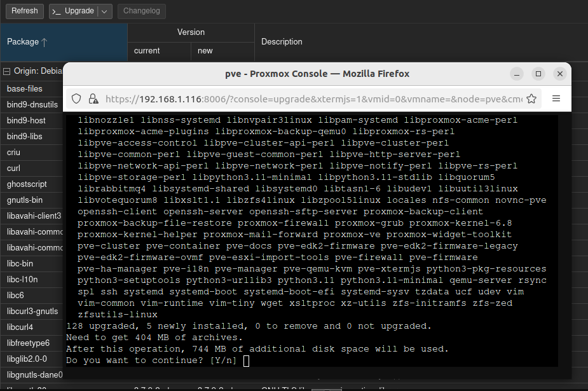This screenshot has width=588, height=391.
Task: Click the Description column header
Action: click(x=282, y=42)
